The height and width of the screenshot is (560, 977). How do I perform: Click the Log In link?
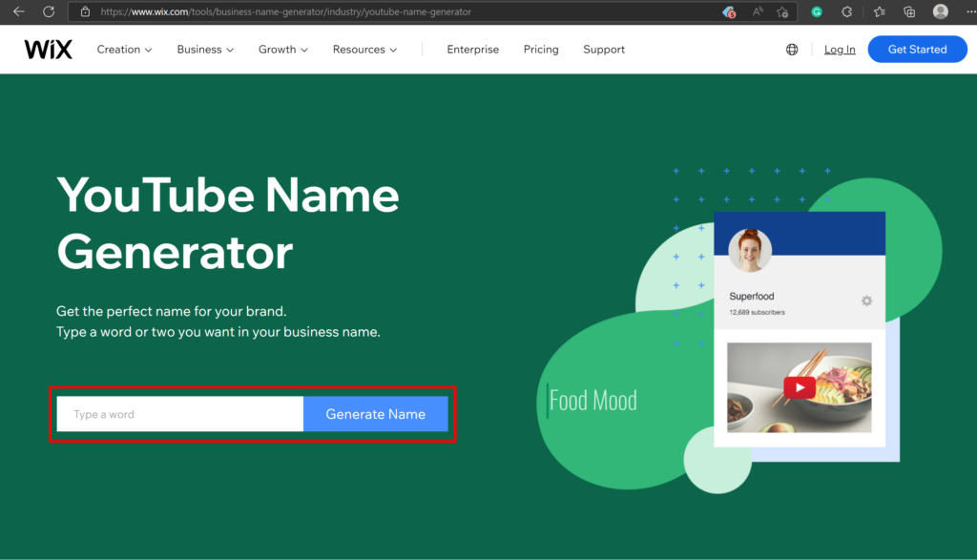pyautogui.click(x=840, y=50)
